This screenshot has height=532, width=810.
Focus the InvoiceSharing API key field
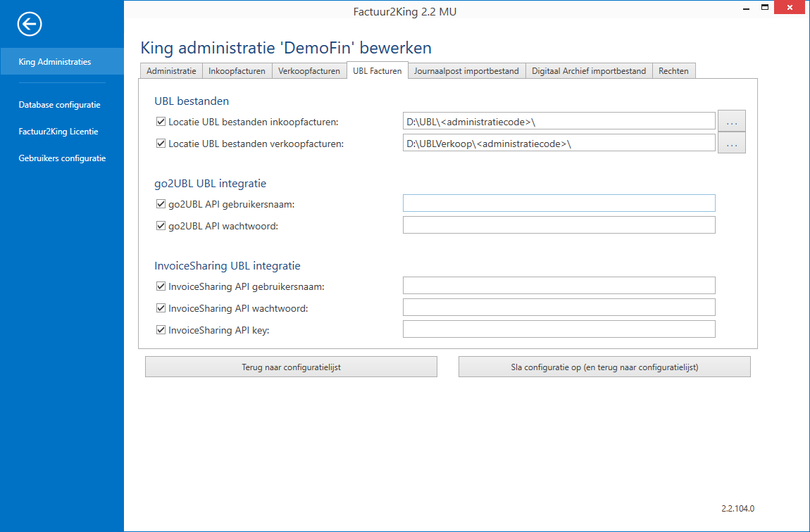(x=559, y=329)
